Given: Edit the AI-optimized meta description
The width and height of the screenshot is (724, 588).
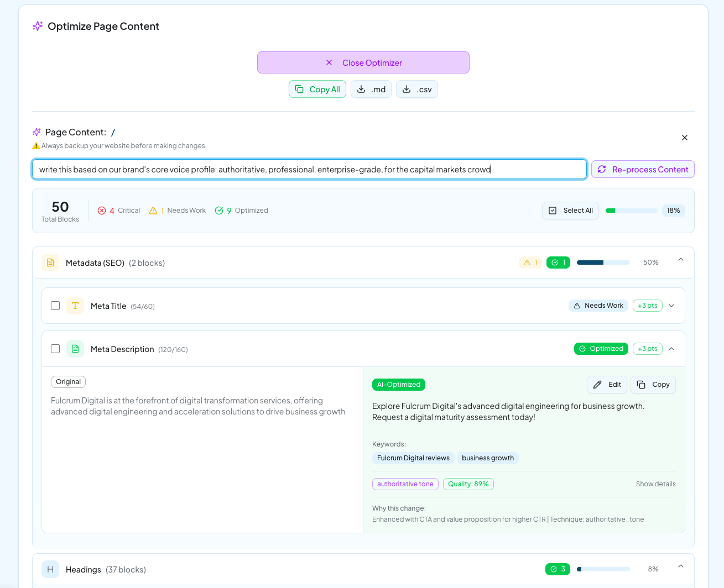Looking at the screenshot, I should pos(607,385).
